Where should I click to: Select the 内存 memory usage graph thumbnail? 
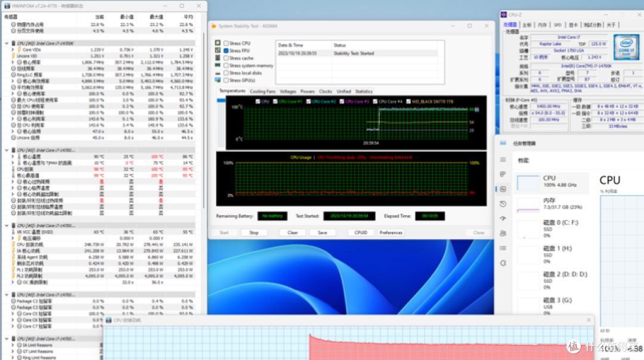point(528,204)
